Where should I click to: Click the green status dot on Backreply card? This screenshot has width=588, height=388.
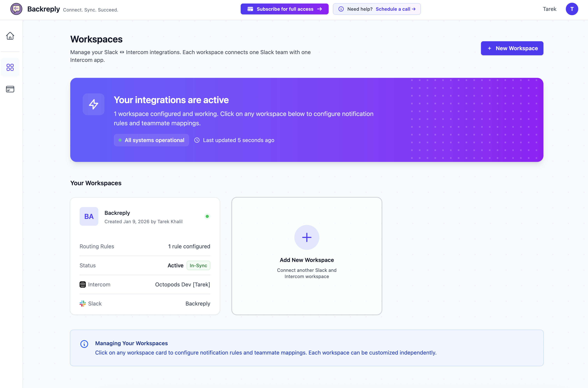[207, 216]
